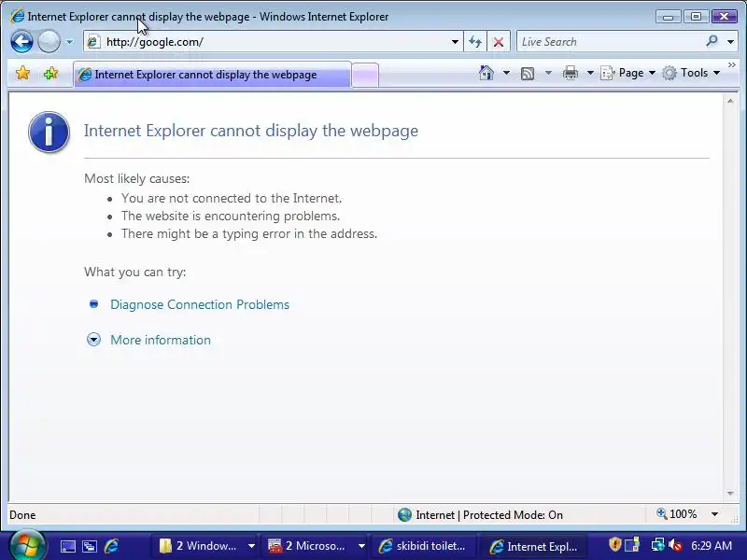Click the 'Internet Expl...' taskbar button

[x=534, y=546]
